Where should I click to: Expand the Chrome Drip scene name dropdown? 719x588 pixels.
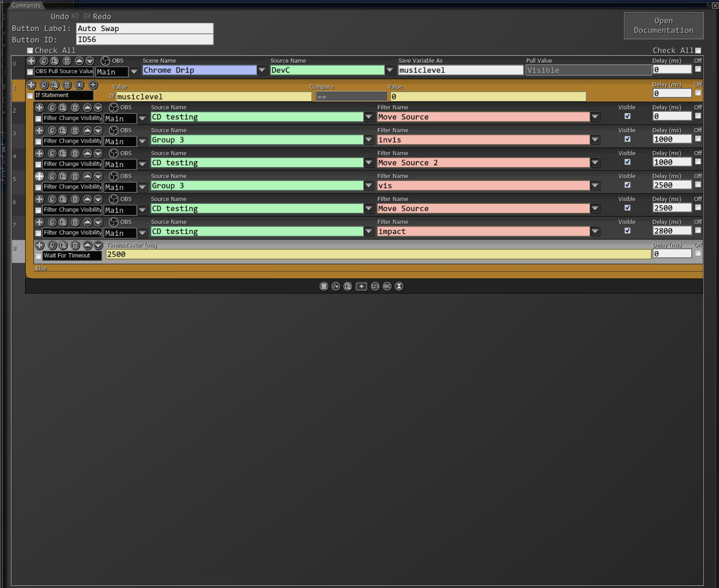point(262,70)
